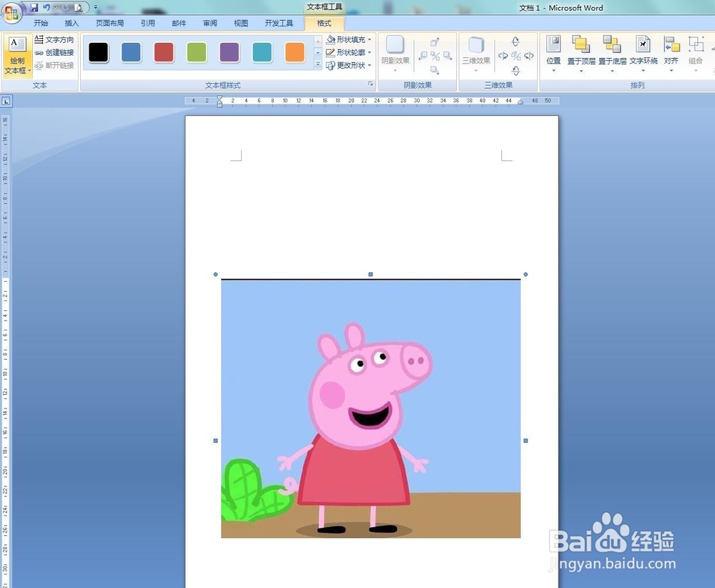Click the 断开链接 button
Viewport: 715px width, 588px height.
54,65
